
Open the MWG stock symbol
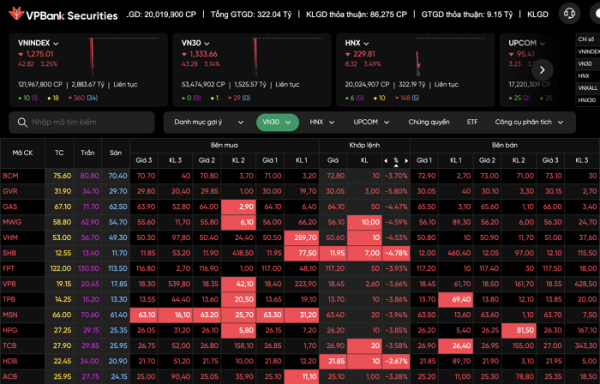click(x=12, y=222)
